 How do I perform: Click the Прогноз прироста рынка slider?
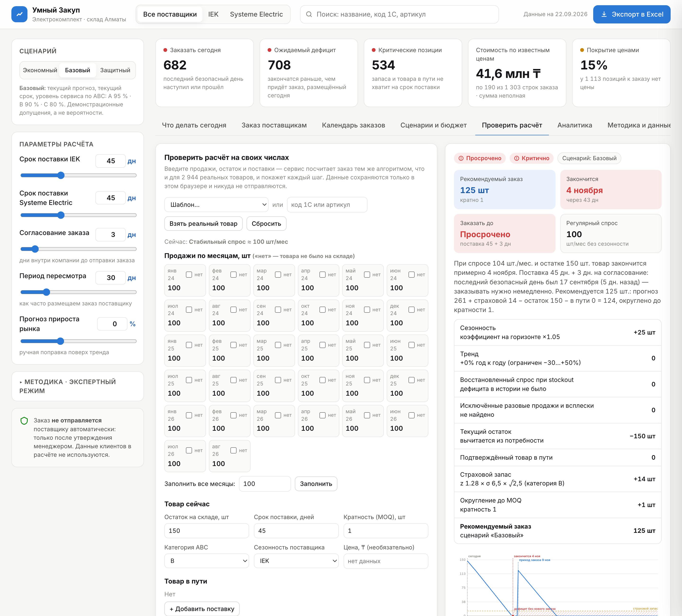78,341
